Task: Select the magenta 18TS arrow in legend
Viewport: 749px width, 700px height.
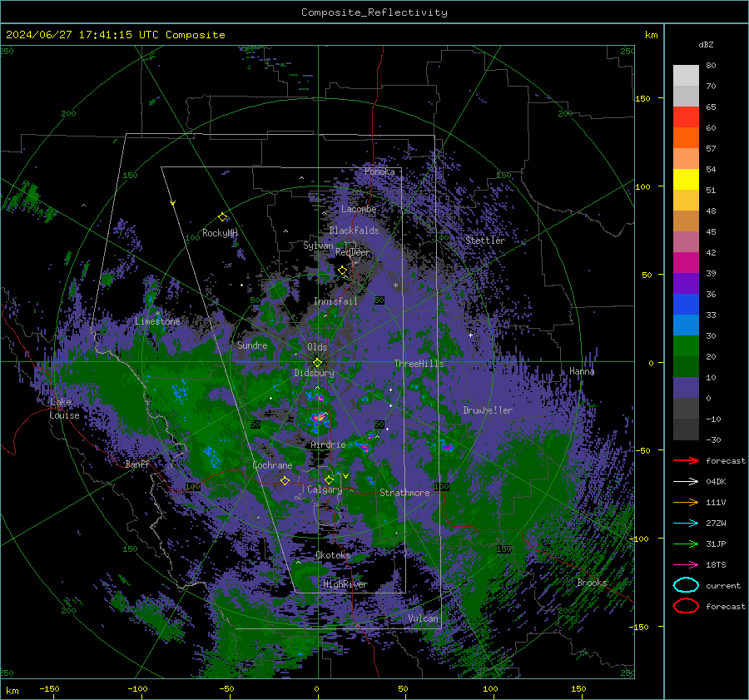Action: 686,565
